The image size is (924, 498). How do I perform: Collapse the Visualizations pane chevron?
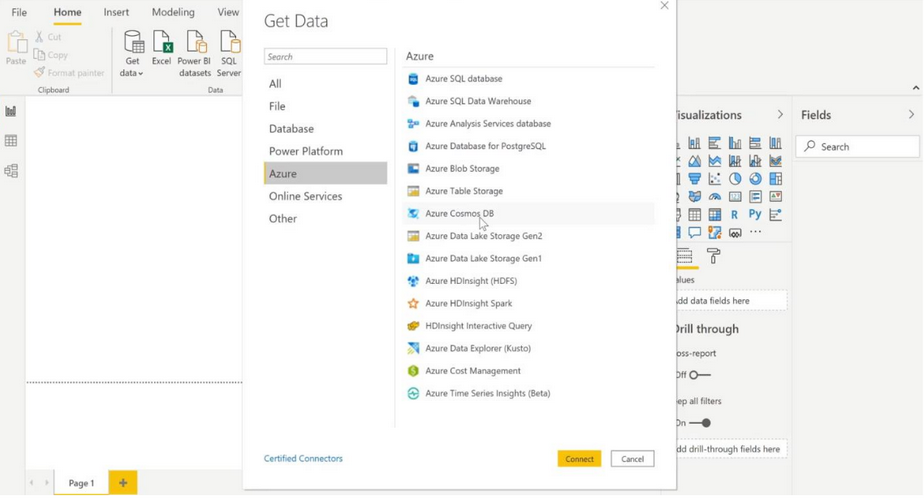(x=780, y=114)
